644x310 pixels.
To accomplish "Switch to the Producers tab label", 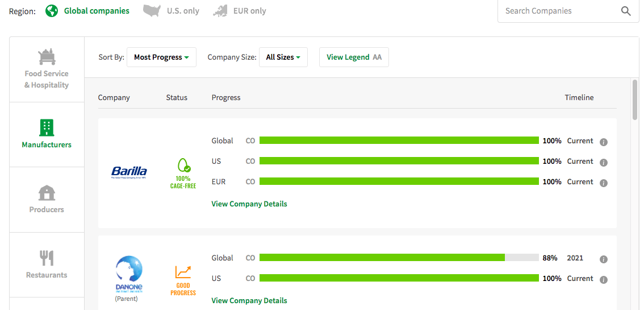I will [x=47, y=210].
